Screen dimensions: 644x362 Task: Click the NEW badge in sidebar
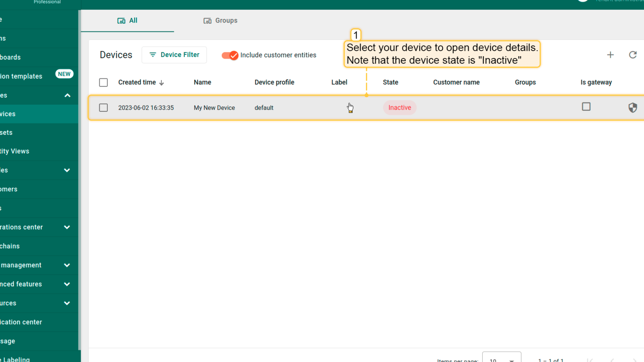[x=64, y=74]
